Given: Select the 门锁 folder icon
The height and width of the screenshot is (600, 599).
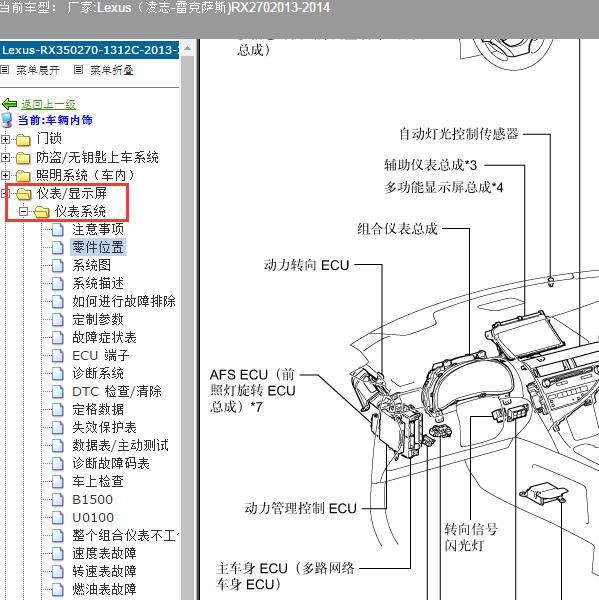Looking at the screenshot, I should 23,140.
